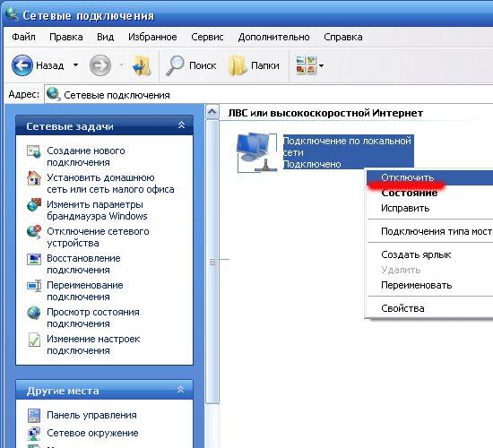493x448 pixels.
Task: Click the home network setup icon
Action: (34, 178)
